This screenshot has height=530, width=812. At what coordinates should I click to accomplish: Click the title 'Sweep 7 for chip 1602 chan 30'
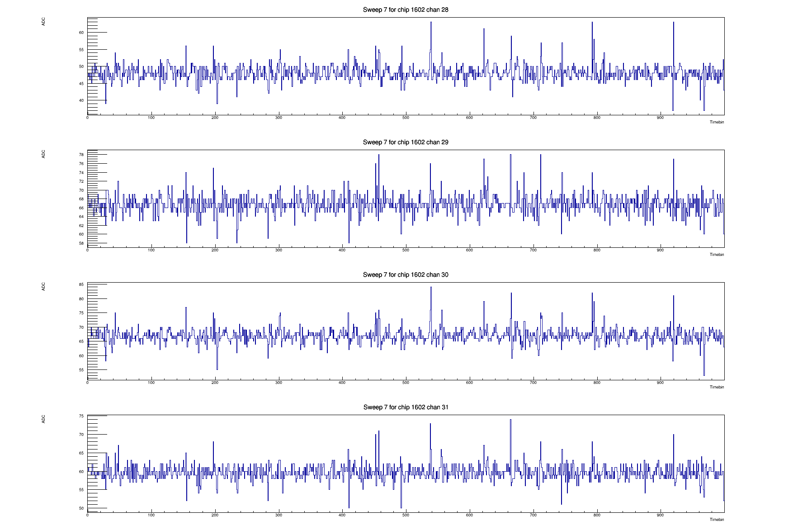click(x=406, y=274)
